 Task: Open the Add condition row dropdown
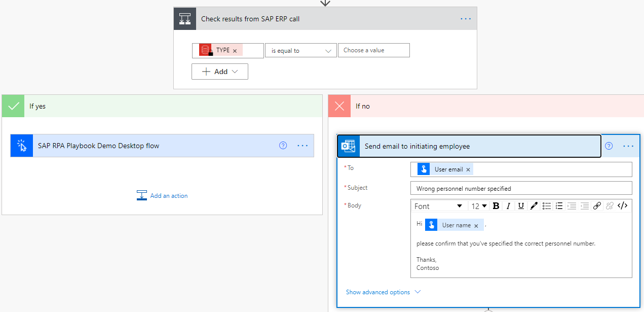(x=220, y=72)
